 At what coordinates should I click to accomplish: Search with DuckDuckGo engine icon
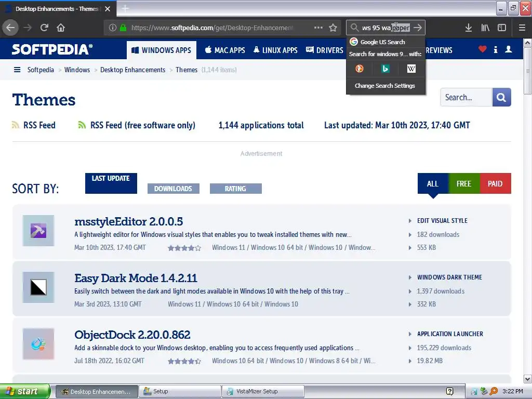tap(360, 69)
